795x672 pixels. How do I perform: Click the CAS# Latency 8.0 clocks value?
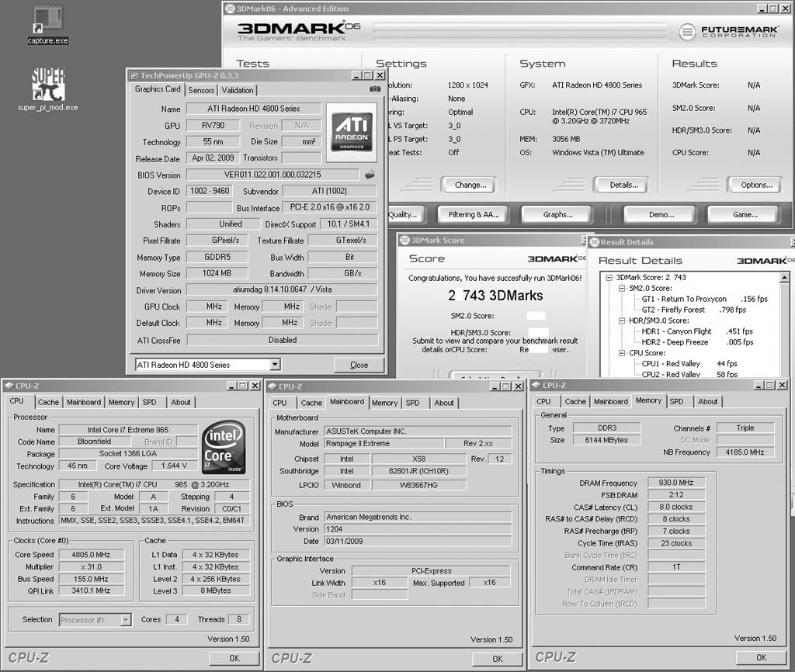676,507
